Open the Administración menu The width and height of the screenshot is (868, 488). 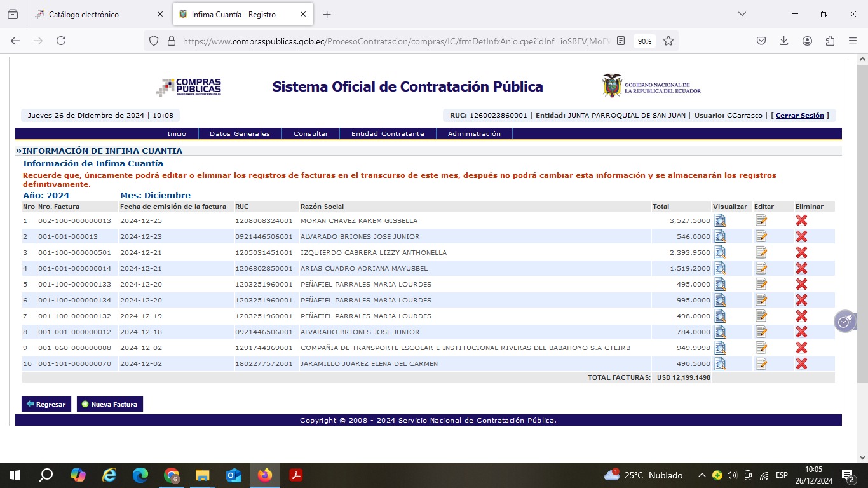[474, 134]
